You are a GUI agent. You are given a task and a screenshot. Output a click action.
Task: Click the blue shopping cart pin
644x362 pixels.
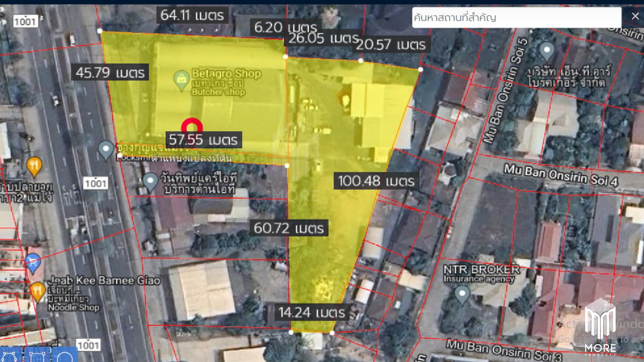(x=33, y=263)
